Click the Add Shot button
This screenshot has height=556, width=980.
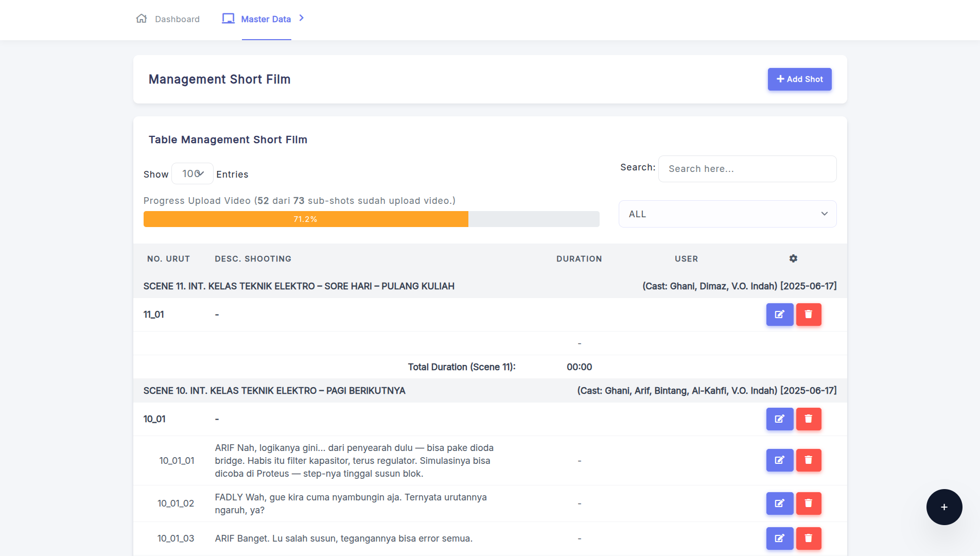click(x=799, y=79)
